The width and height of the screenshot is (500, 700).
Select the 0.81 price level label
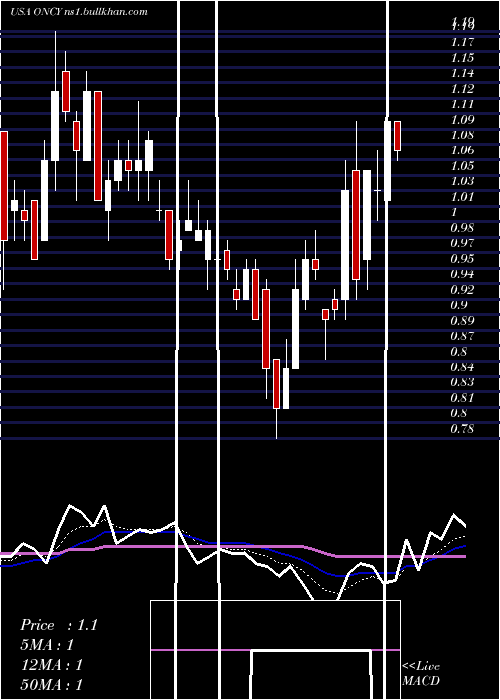click(x=462, y=397)
